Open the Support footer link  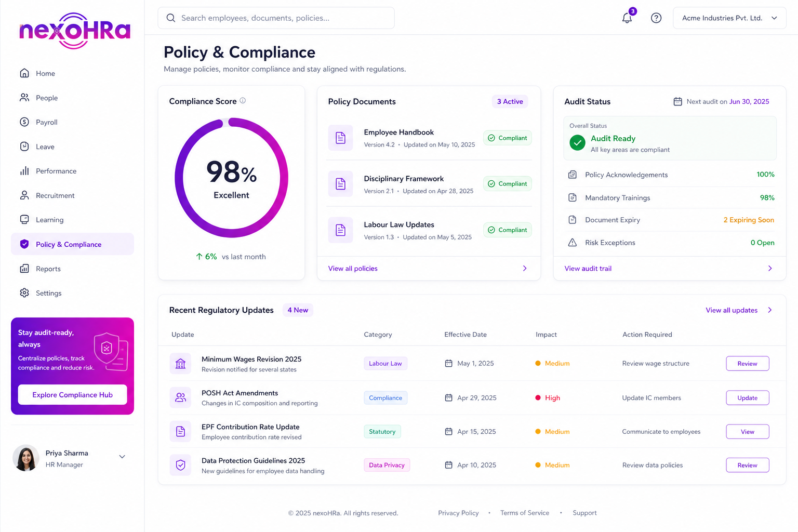[x=584, y=513]
